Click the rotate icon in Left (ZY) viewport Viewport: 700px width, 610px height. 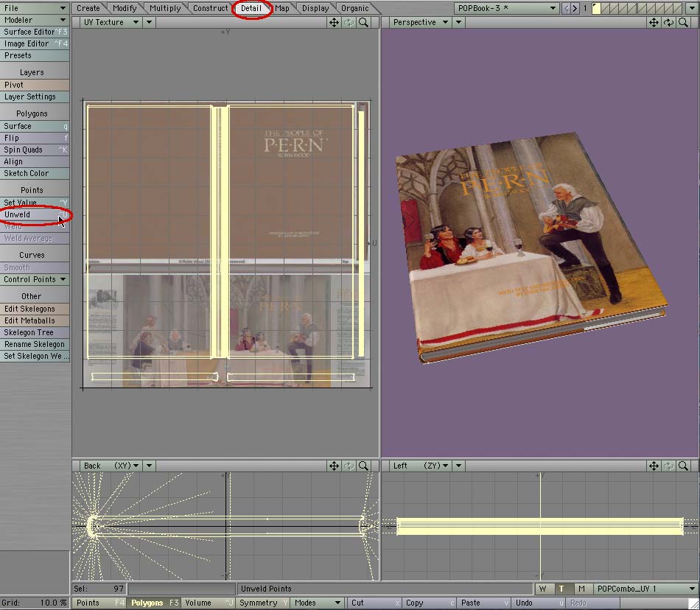pyautogui.click(x=668, y=466)
